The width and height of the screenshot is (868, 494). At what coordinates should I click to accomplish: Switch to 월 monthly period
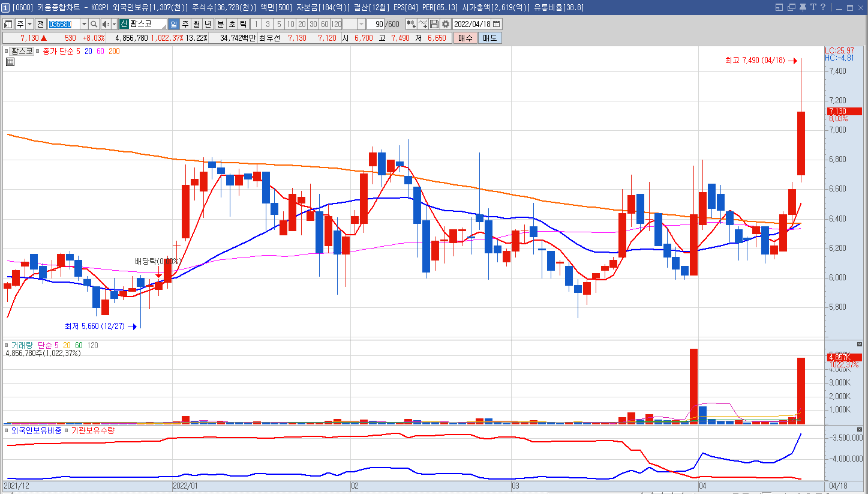(x=197, y=24)
